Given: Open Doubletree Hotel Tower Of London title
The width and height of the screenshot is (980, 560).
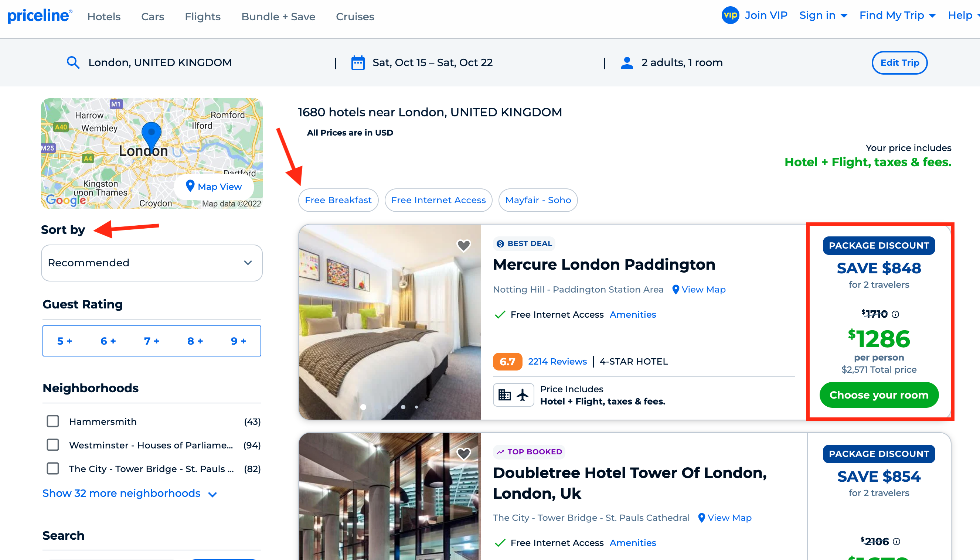Looking at the screenshot, I should point(630,483).
